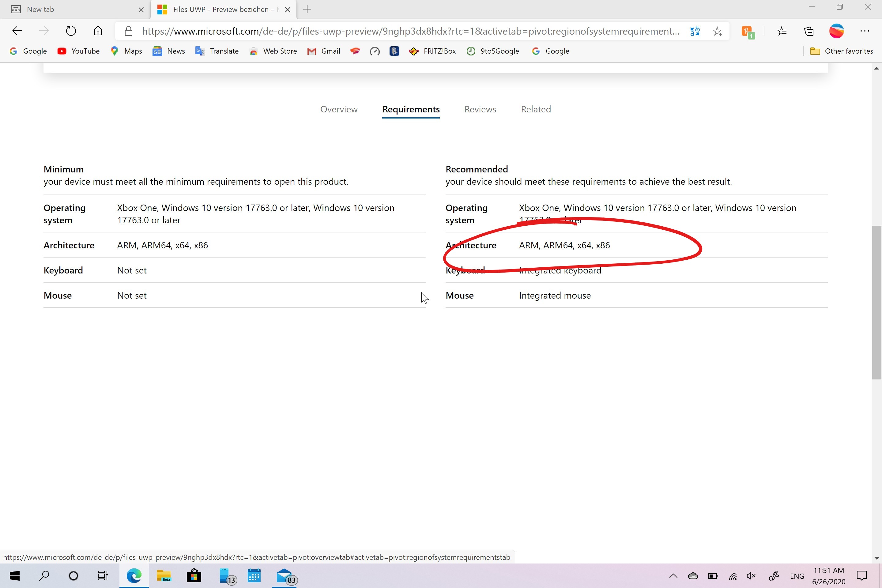Open Windows Ink Workspace pen icon

pyautogui.click(x=774, y=576)
